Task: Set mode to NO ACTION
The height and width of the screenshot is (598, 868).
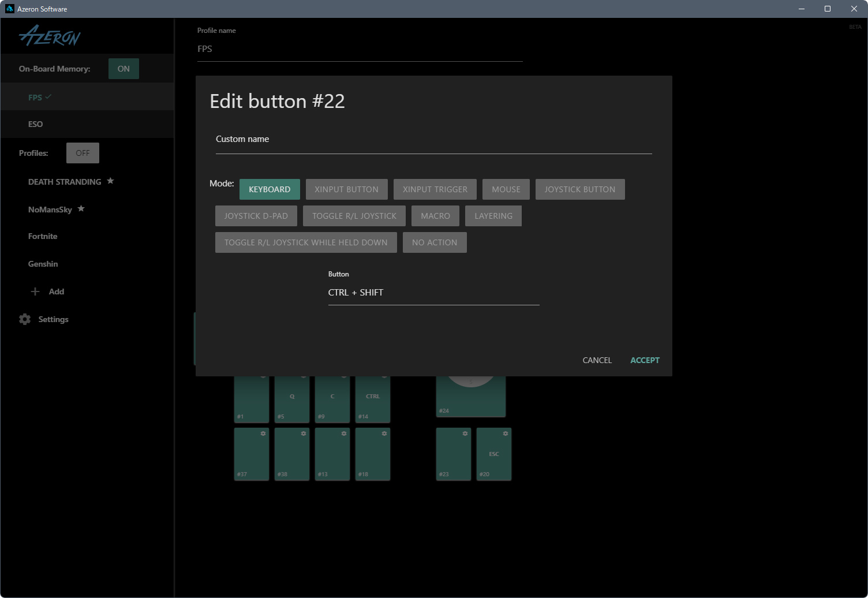Action: [x=435, y=242]
